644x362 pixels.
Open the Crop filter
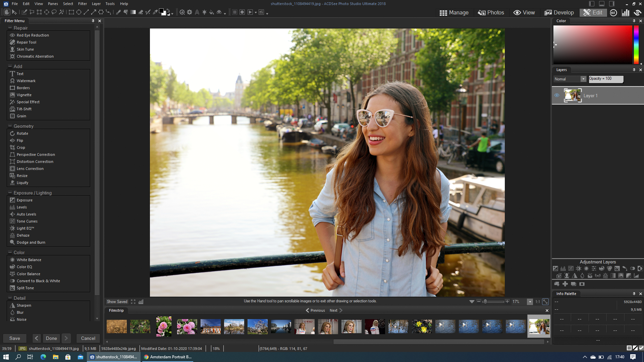point(21,147)
